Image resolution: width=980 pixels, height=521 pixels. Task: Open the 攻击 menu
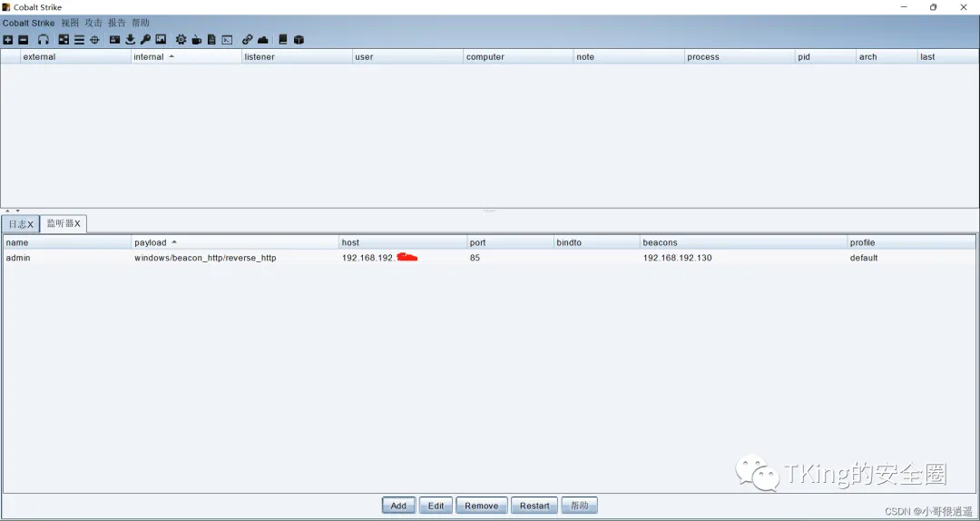coord(93,23)
